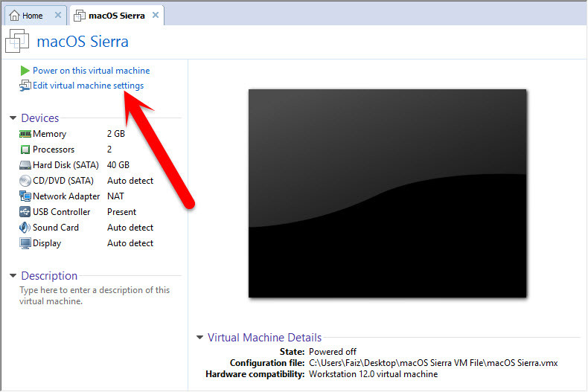Screen dimensions: 588x392
Task: Select the Hard Disk (SATA) label
Action: coord(65,165)
